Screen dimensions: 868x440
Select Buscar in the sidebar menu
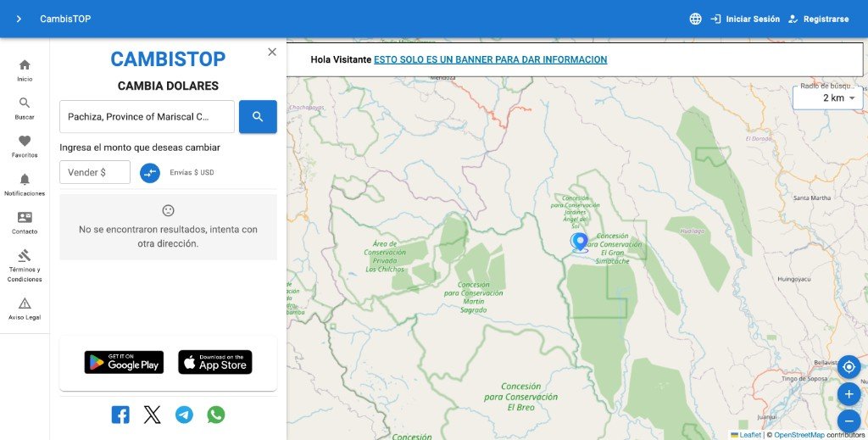(25, 109)
